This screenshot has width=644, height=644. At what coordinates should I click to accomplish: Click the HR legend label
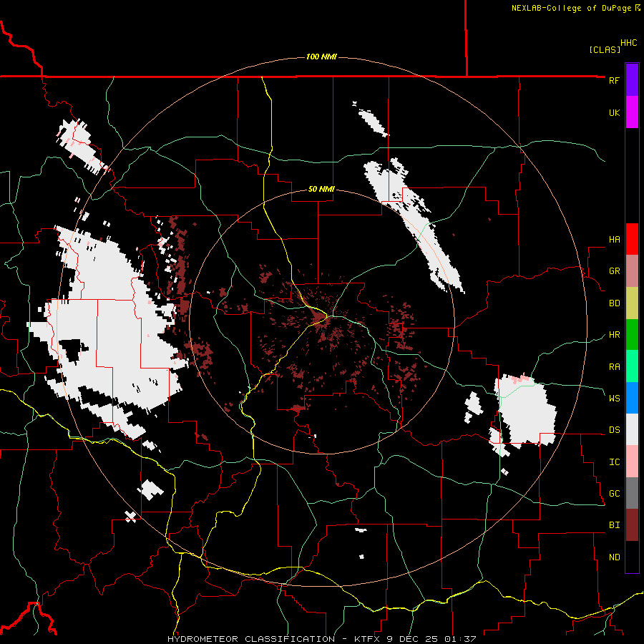(x=614, y=335)
